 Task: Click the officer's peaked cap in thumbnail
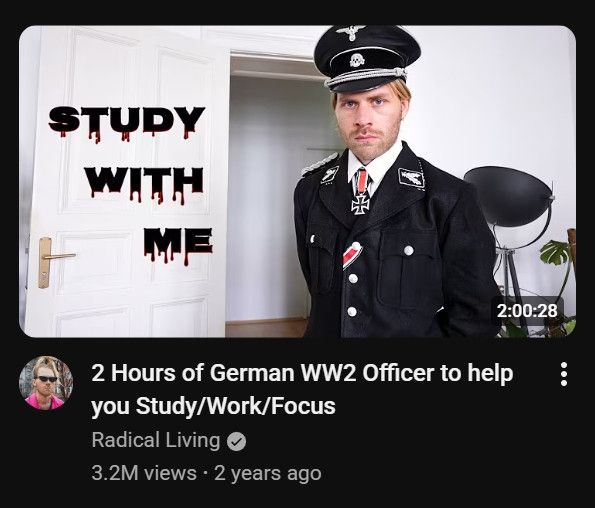367,59
